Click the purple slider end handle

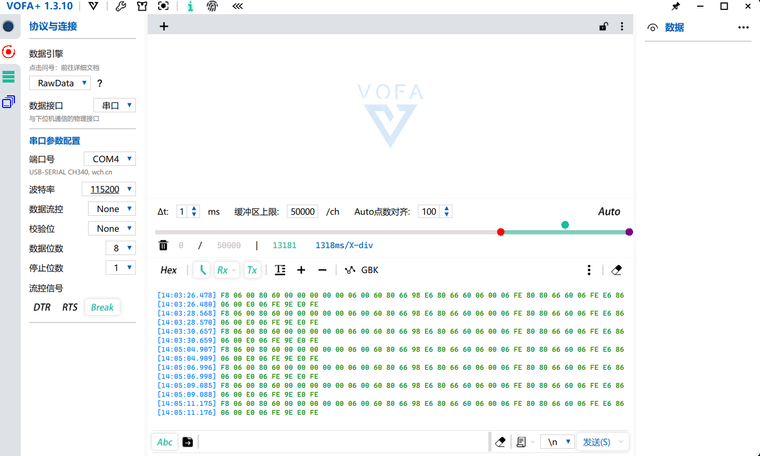[x=629, y=232]
